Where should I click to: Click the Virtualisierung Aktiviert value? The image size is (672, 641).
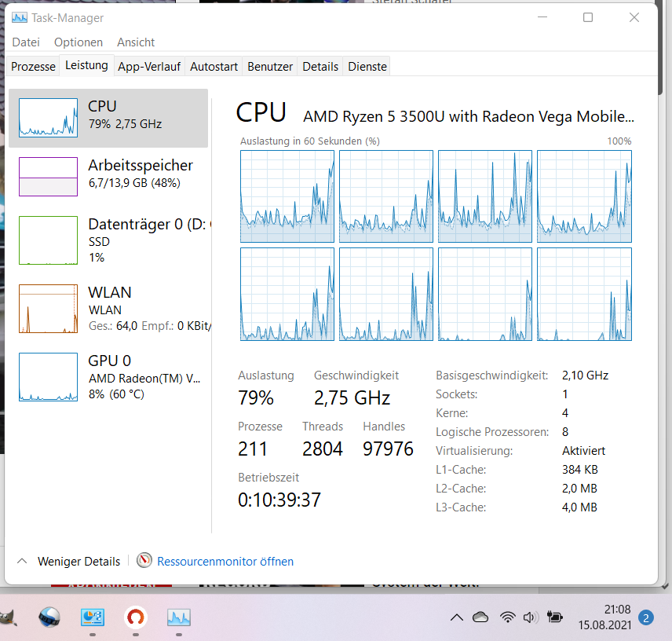[583, 451]
